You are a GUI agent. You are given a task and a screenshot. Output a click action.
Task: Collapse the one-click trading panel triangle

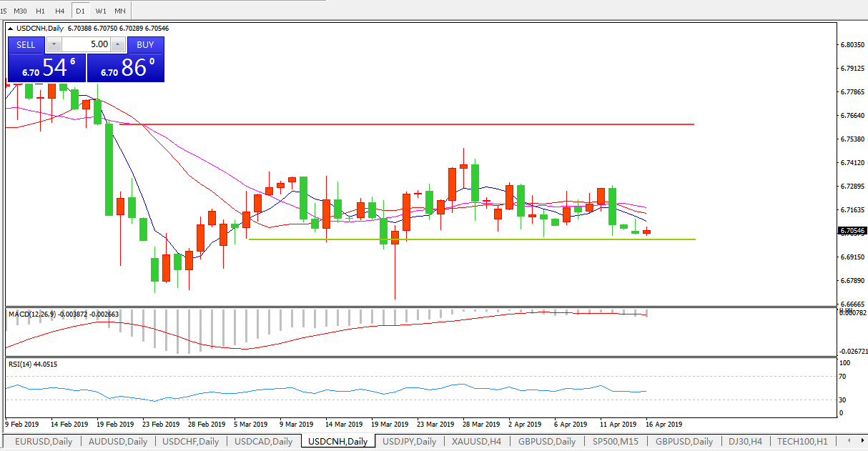pos(11,29)
